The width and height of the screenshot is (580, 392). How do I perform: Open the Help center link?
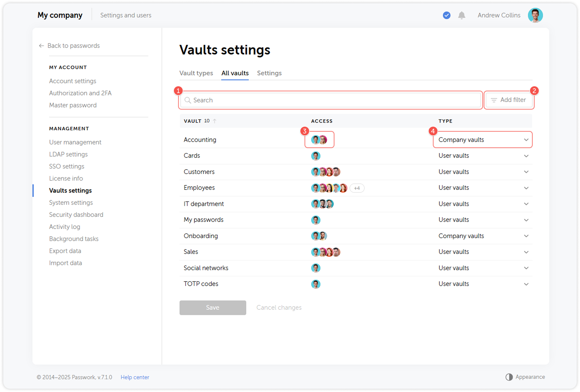[135, 377]
